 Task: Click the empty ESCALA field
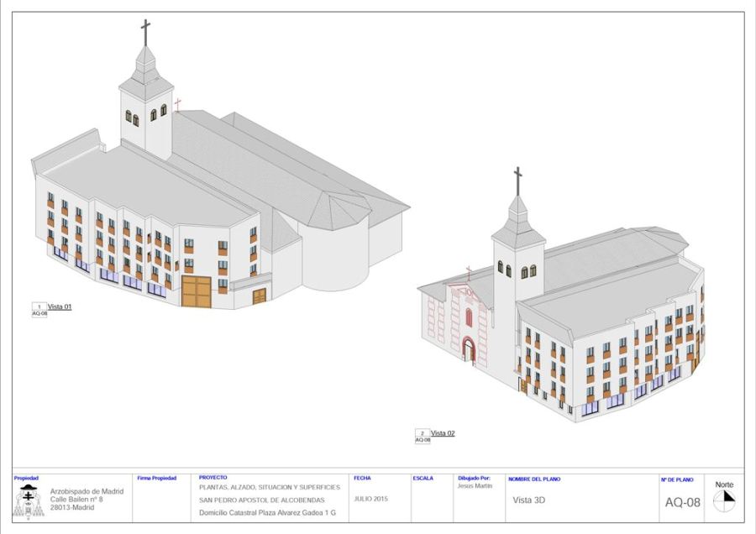pyautogui.click(x=431, y=502)
